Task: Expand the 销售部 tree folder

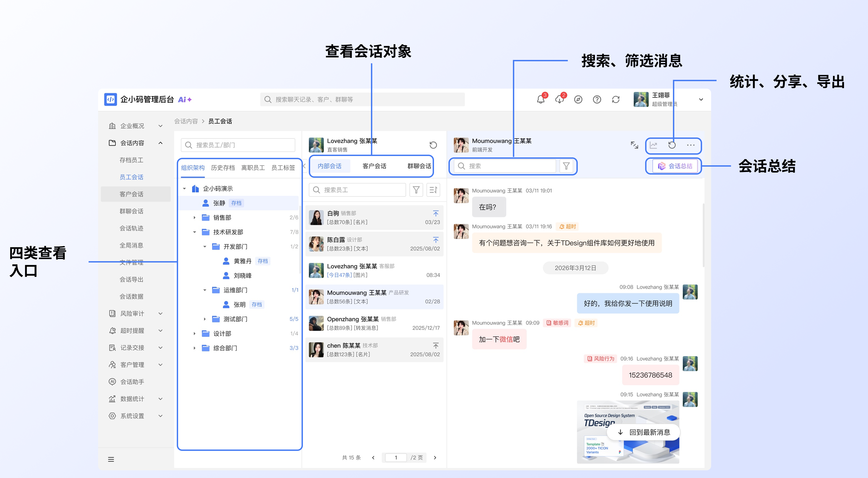Action: pos(194,218)
